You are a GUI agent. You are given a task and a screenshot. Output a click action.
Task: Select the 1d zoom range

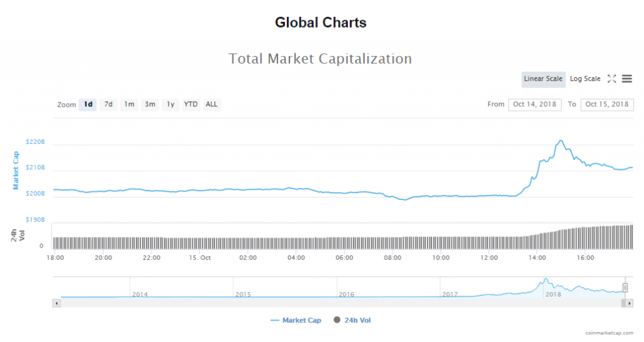pos(88,104)
